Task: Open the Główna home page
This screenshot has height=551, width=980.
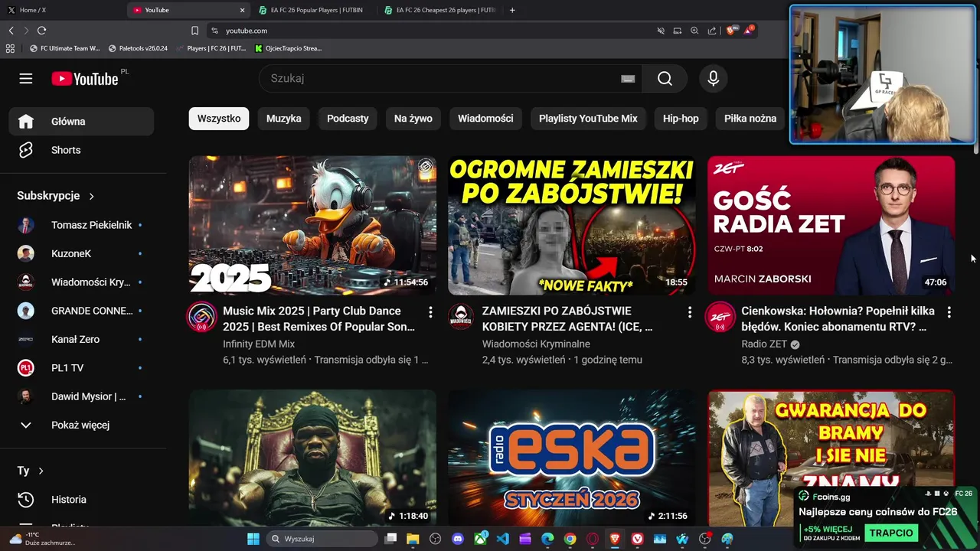Action: point(81,122)
